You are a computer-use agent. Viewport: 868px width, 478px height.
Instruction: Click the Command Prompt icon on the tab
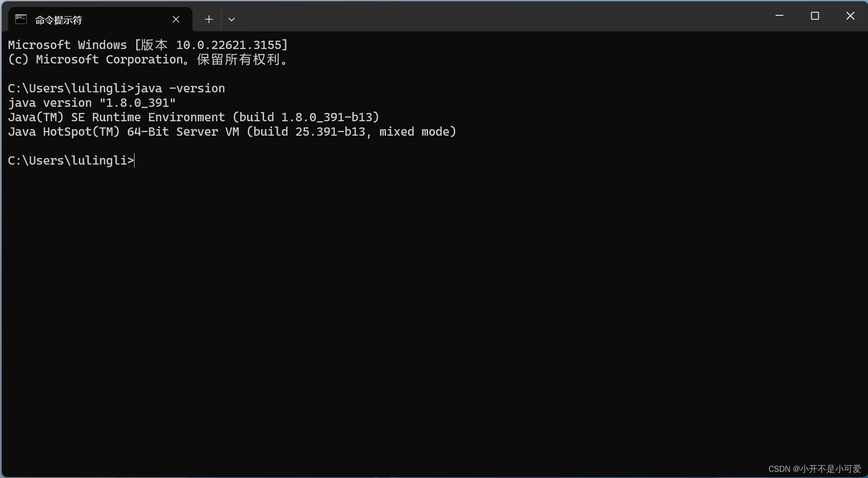pyautogui.click(x=20, y=18)
